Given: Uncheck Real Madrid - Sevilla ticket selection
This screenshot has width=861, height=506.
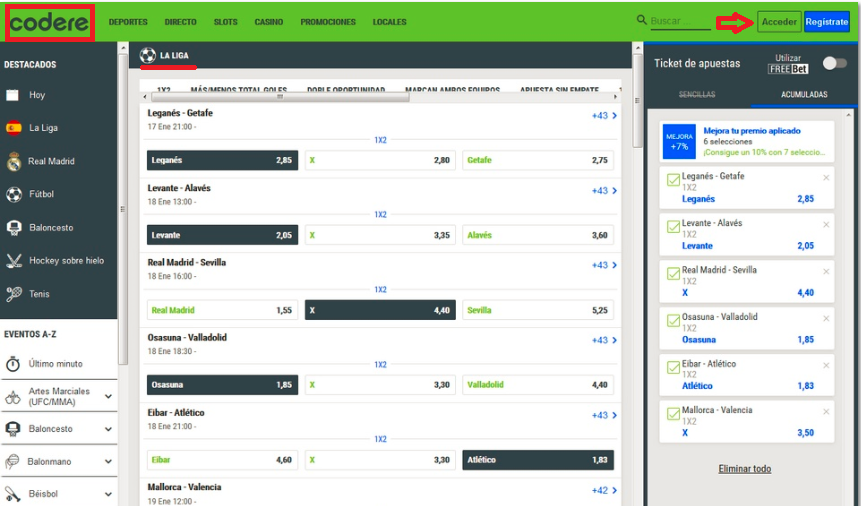Looking at the screenshot, I should 673,273.
